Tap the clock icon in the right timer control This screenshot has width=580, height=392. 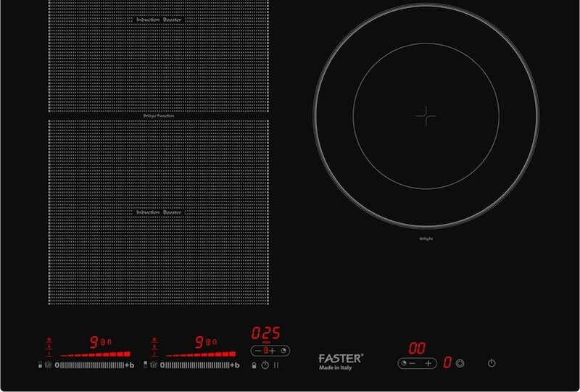tap(404, 363)
